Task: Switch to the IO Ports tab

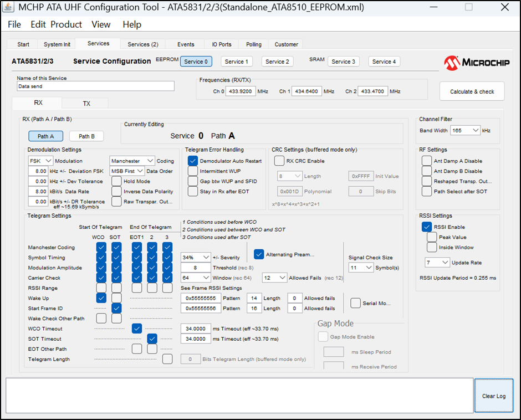Action: (x=222, y=44)
